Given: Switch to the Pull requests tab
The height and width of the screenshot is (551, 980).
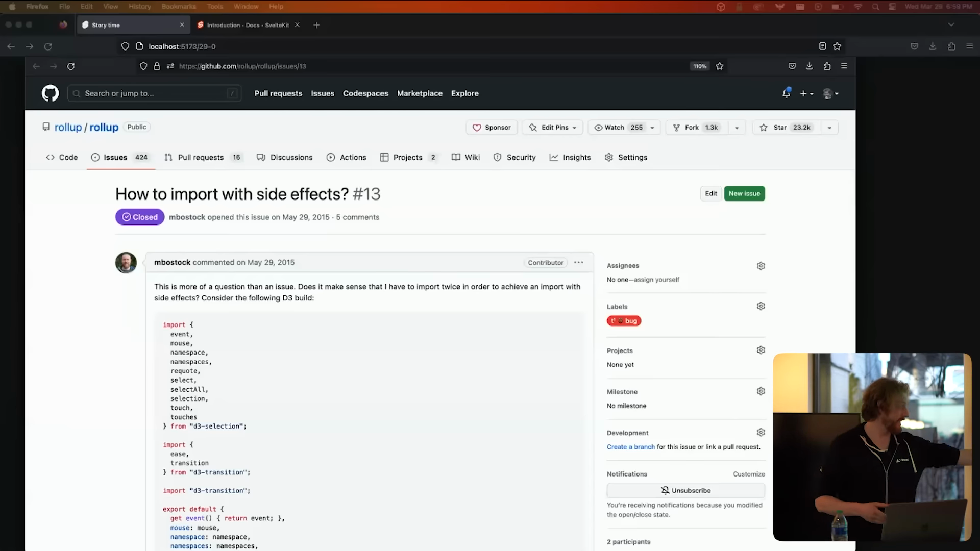Looking at the screenshot, I should click(x=201, y=157).
